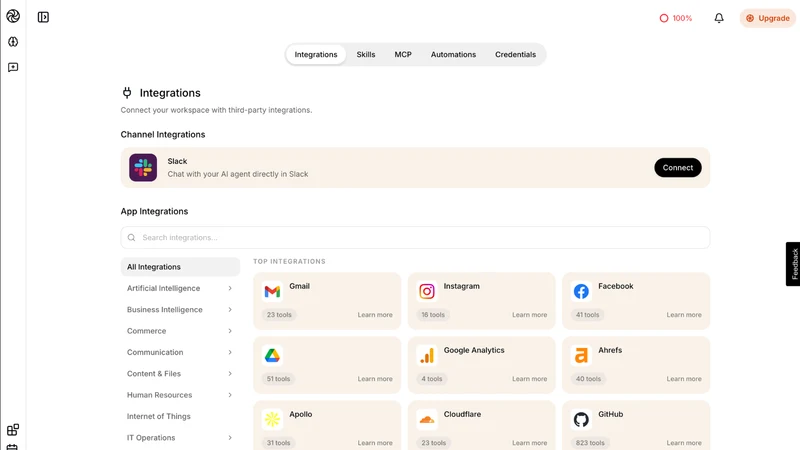This screenshot has height=450, width=800.
Task: Expand IT Operations category
Action: (180, 438)
